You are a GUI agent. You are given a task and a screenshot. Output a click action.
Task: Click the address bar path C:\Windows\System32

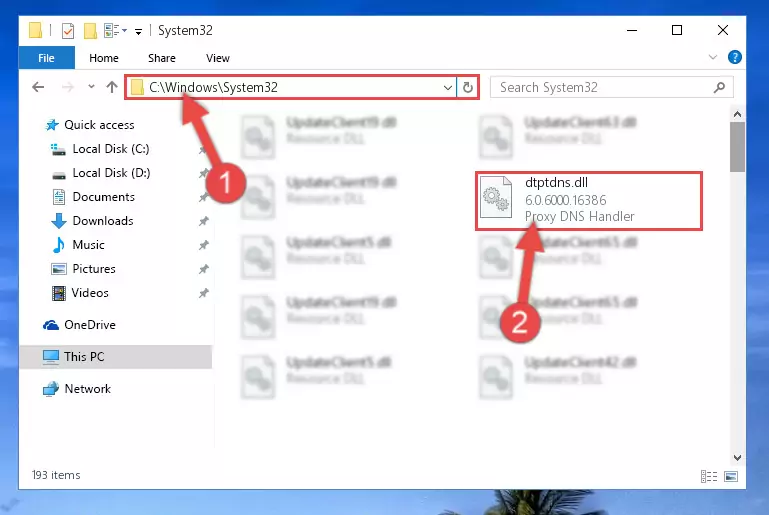[213, 87]
